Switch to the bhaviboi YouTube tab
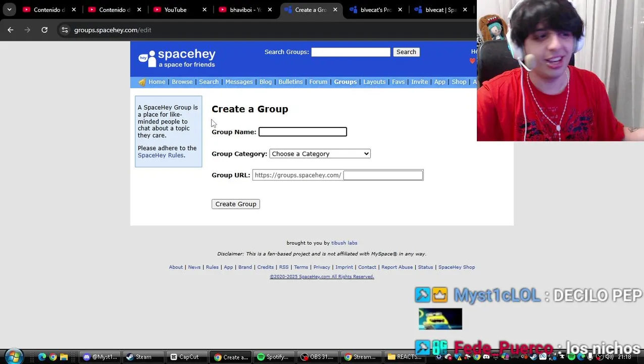 (x=244, y=10)
